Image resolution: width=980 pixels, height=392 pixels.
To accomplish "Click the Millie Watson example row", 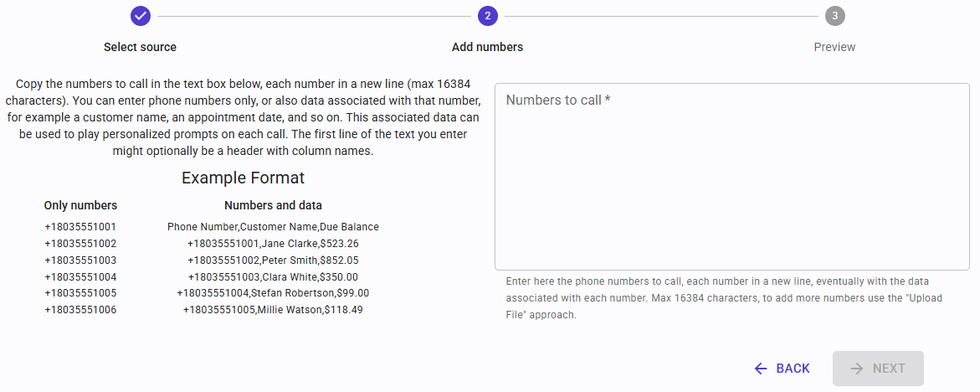I will 273,310.
